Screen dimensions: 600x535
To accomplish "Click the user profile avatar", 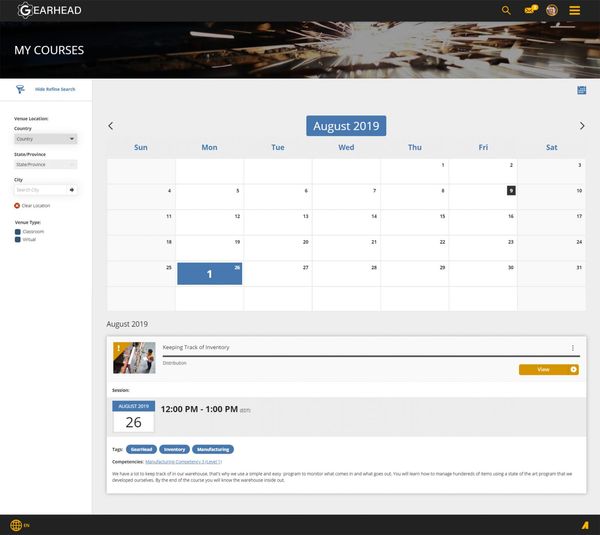I will (552, 10).
